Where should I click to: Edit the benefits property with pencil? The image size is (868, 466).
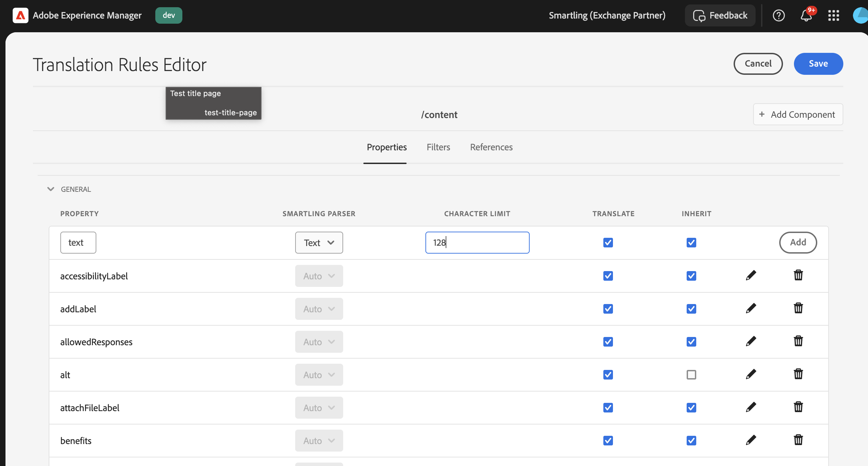751,440
